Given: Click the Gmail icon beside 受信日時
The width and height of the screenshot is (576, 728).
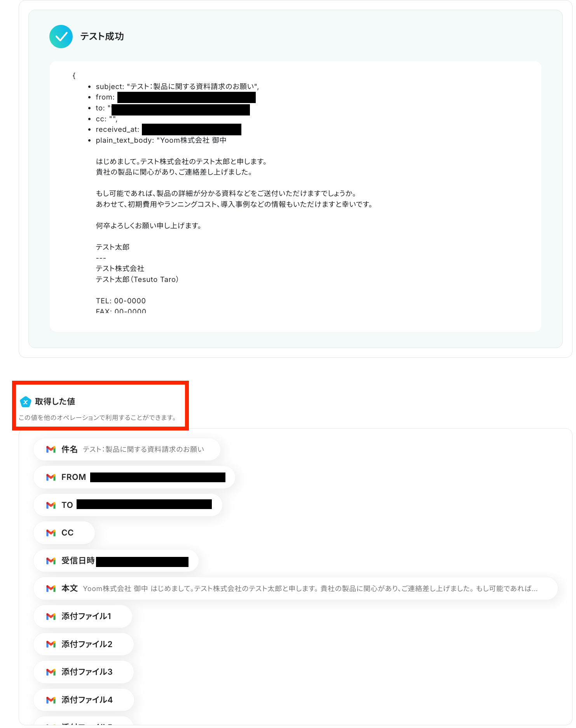Looking at the screenshot, I should (51, 561).
